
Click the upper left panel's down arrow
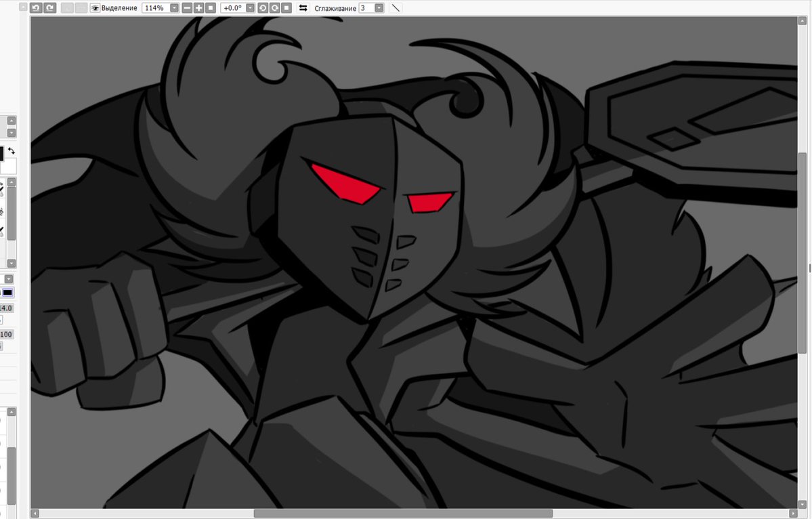[12, 133]
